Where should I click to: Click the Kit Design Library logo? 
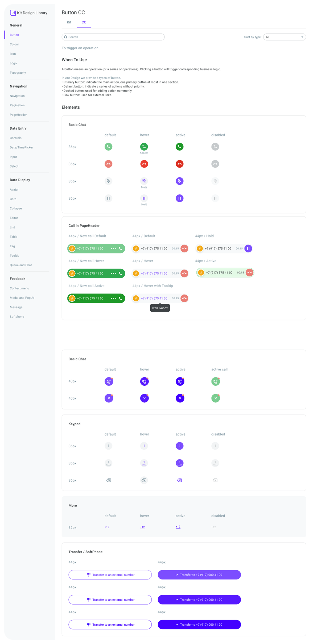[x=28, y=13]
